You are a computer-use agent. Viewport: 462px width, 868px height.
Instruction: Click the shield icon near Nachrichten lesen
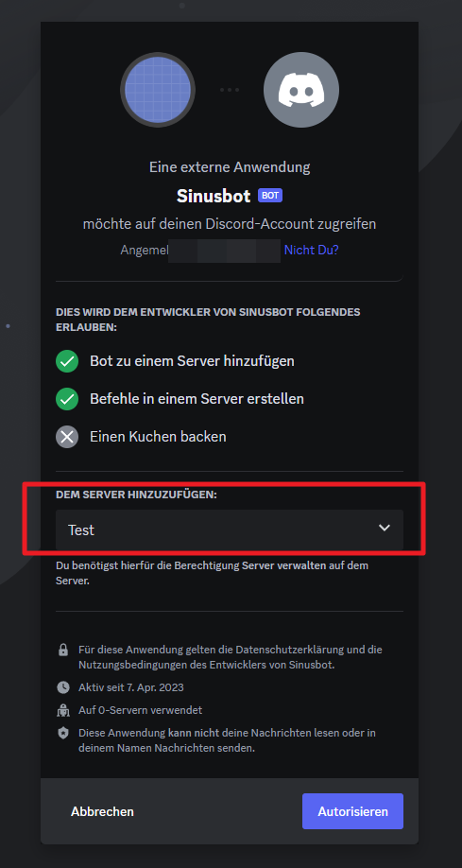coord(63,733)
